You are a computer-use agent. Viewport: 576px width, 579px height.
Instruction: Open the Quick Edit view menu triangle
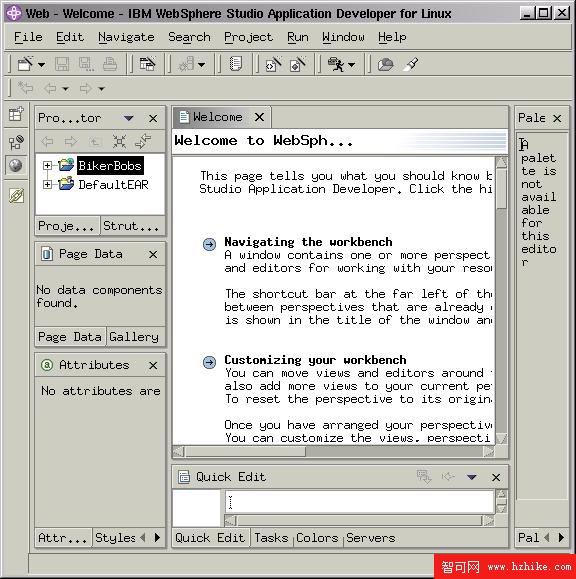(x=472, y=477)
